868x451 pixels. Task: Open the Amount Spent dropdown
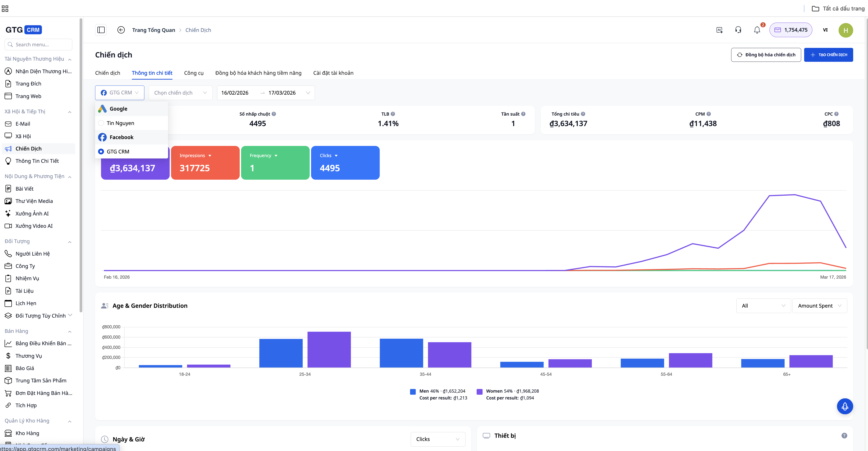coord(819,306)
